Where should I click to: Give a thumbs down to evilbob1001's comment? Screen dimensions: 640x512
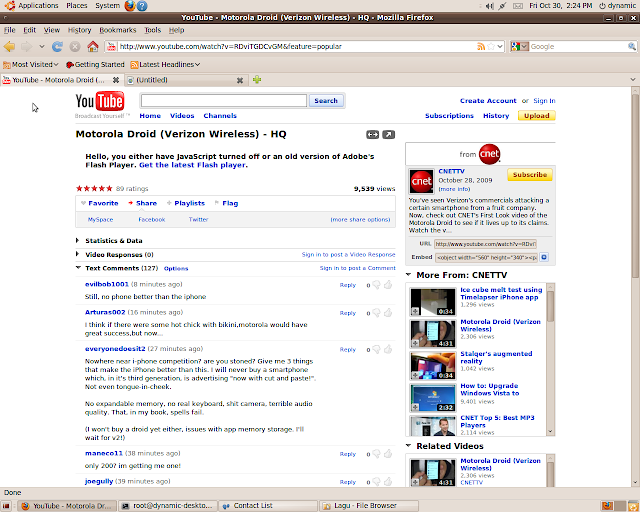coord(376,285)
